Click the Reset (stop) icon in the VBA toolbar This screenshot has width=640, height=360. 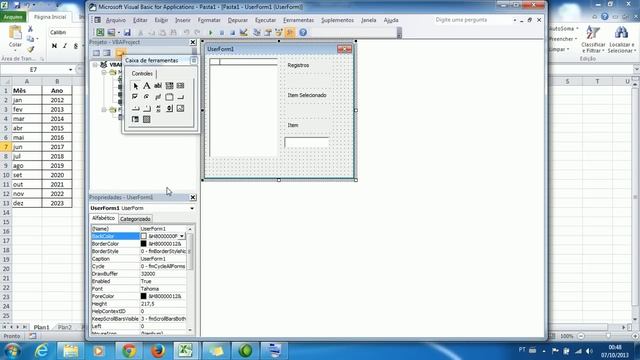point(232,33)
